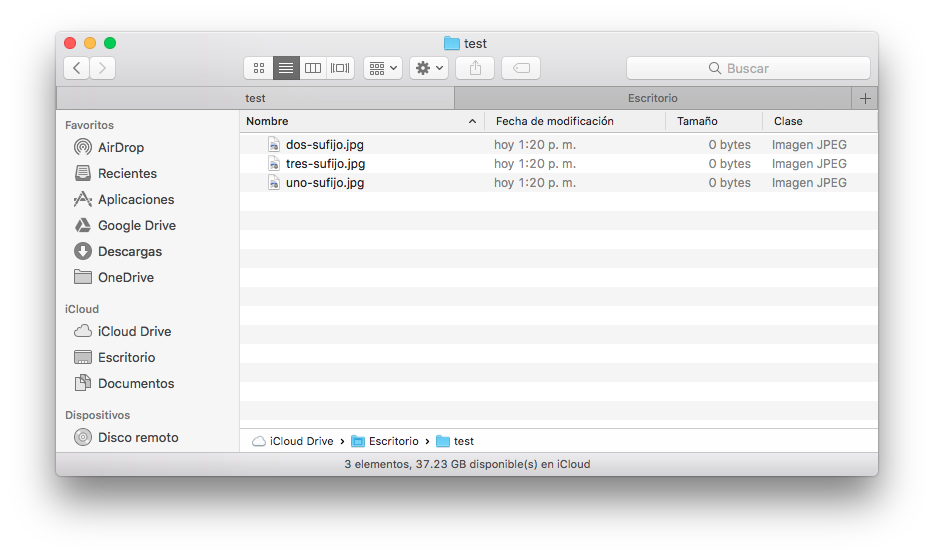The image size is (934, 556).
Task: Open Descargas in the sidebar
Action: coord(118,251)
